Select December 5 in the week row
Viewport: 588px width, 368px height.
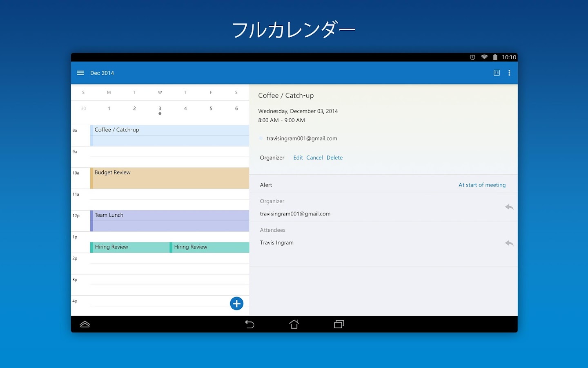211,108
